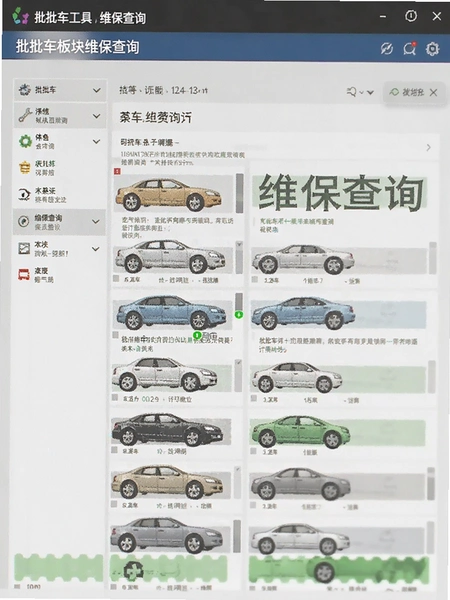Tick checkbox under left blue car
The width and height of the screenshot is (450, 600).
point(115,335)
